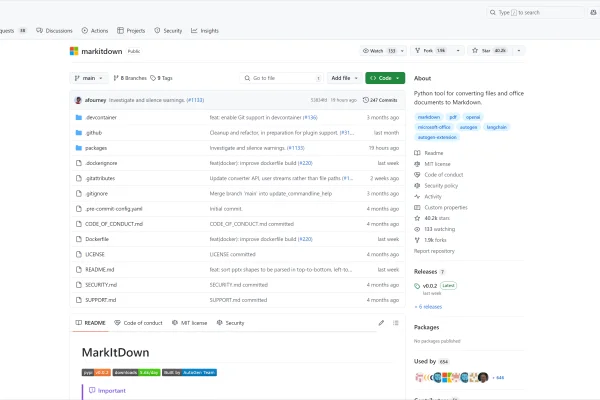The height and width of the screenshot is (400, 600).
Task: Click the openai topic tag
Action: tap(473, 117)
